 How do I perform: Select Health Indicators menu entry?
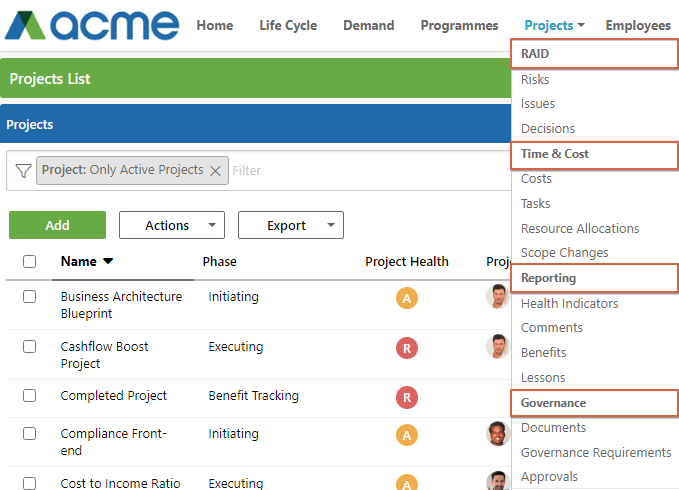[x=569, y=303]
